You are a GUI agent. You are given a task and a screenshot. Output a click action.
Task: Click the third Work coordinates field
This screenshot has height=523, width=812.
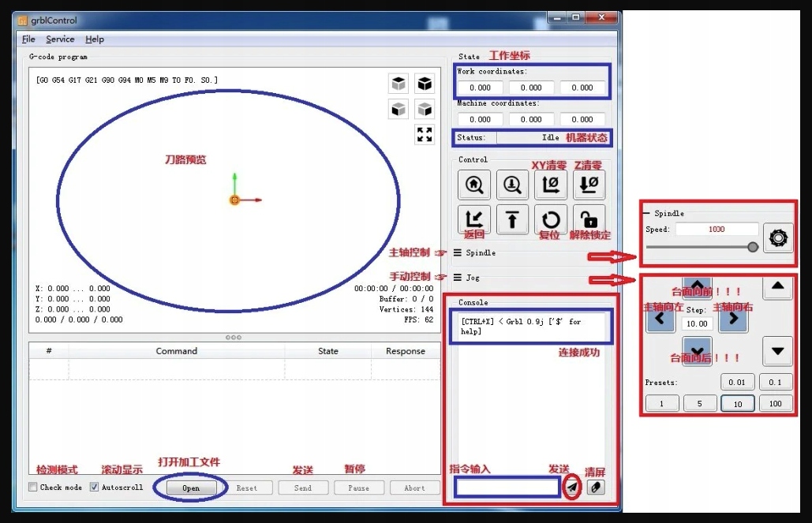click(582, 88)
